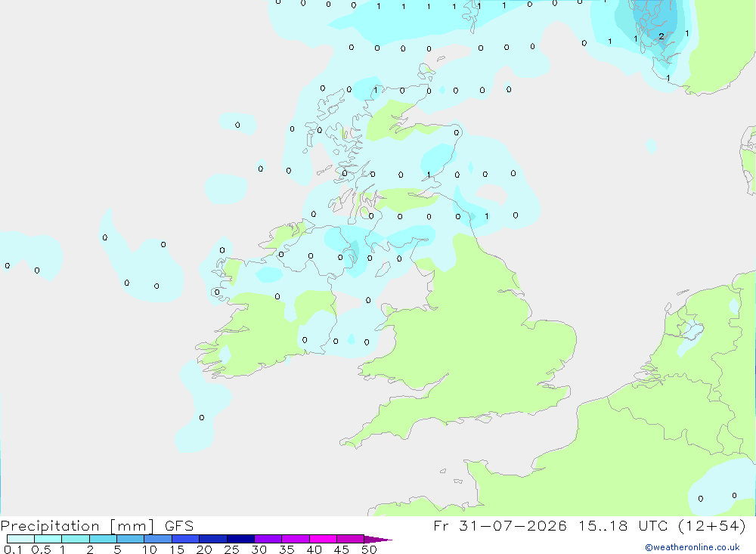The image size is (756, 554).
Task: Click the '5' legend scale label
Action: (x=117, y=549)
